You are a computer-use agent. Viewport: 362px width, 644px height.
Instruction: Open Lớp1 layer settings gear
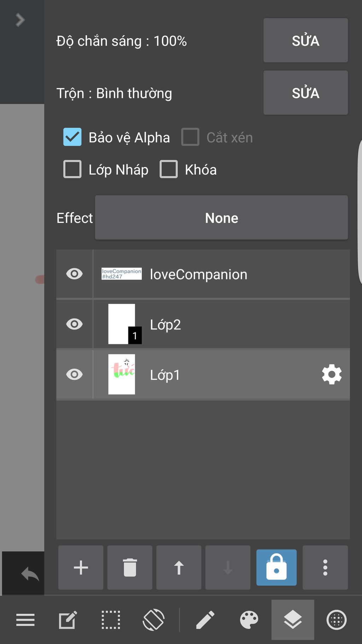(332, 374)
